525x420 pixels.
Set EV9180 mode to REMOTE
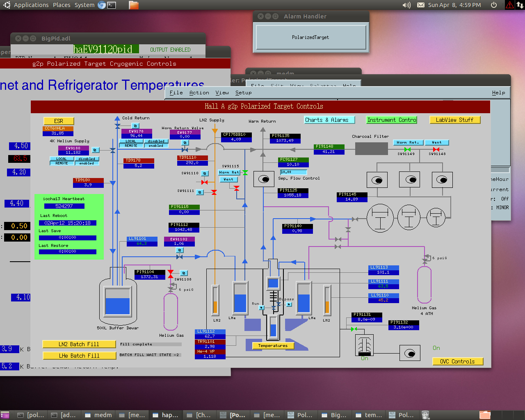click(x=62, y=163)
